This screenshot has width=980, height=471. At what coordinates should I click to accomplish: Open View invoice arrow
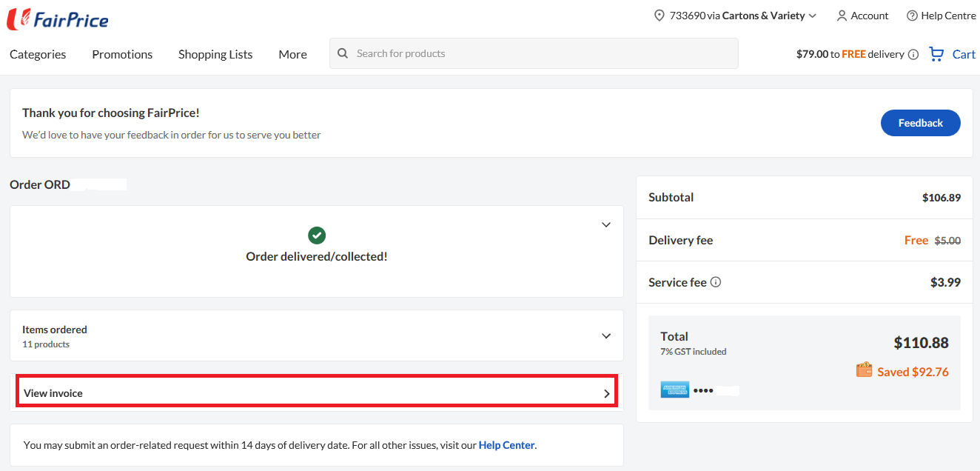pyautogui.click(x=607, y=394)
